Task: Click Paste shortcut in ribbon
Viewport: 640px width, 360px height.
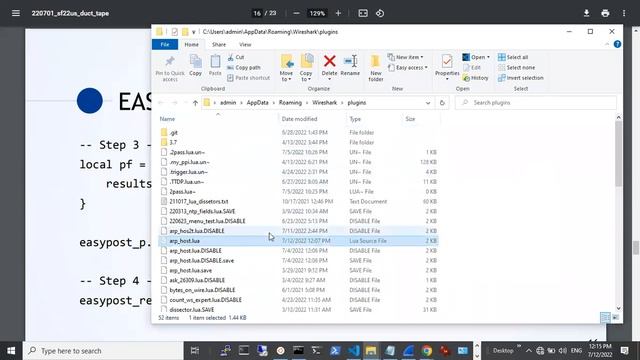Action: point(249,78)
